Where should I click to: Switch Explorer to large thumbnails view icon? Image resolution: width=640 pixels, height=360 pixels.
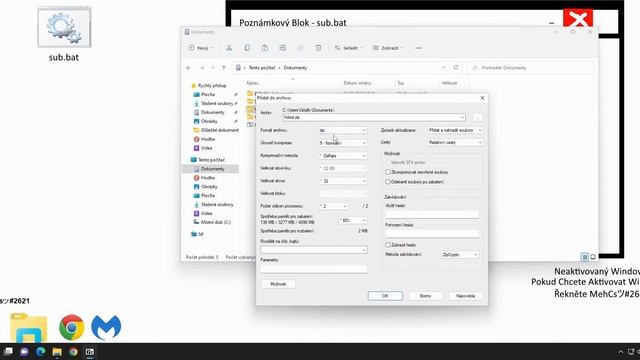[593, 257]
